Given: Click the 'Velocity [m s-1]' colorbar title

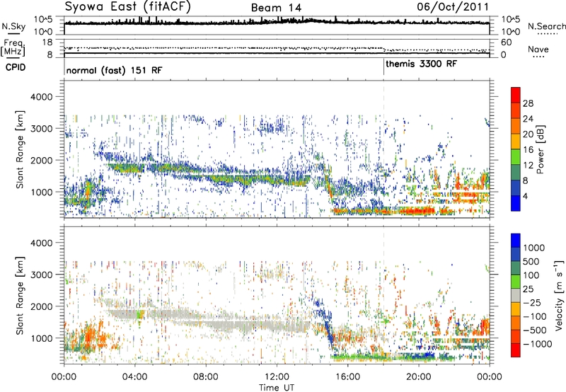Looking at the screenshot, I should coord(559,295).
